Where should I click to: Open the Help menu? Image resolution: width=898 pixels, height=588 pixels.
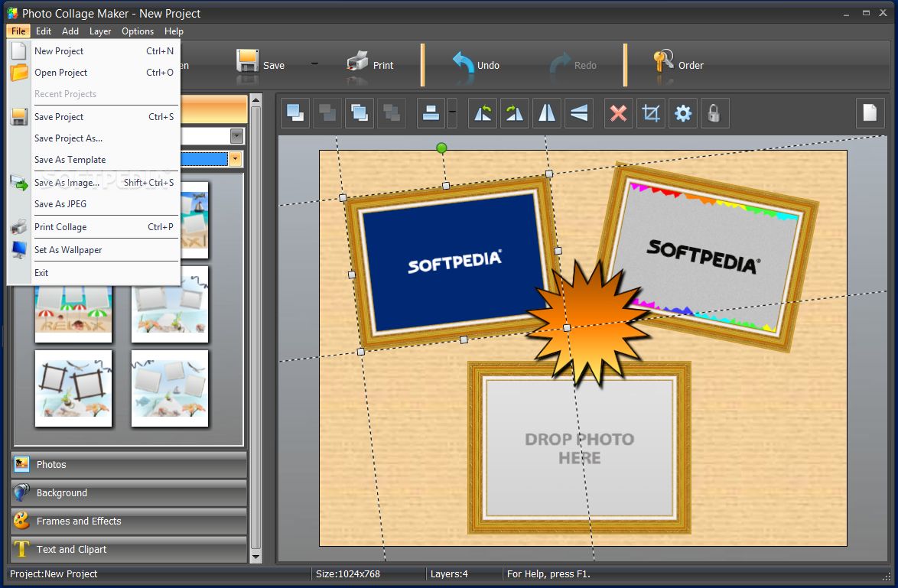(x=174, y=31)
